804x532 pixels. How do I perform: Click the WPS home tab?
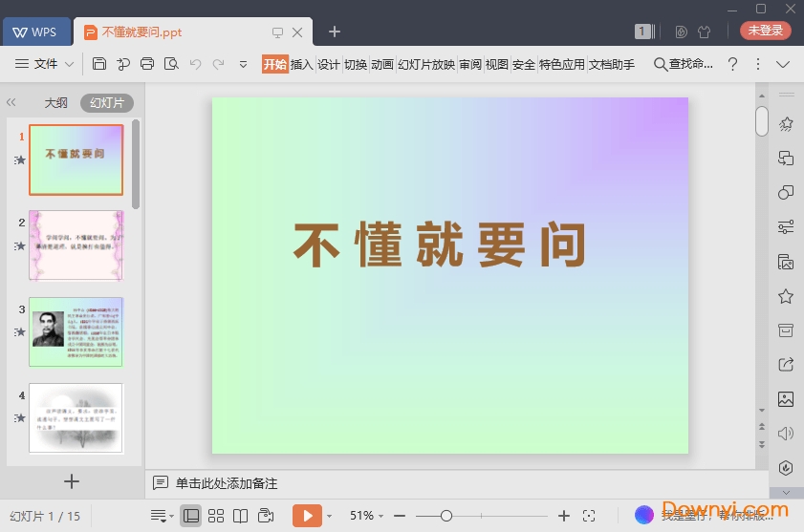click(36, 32)
